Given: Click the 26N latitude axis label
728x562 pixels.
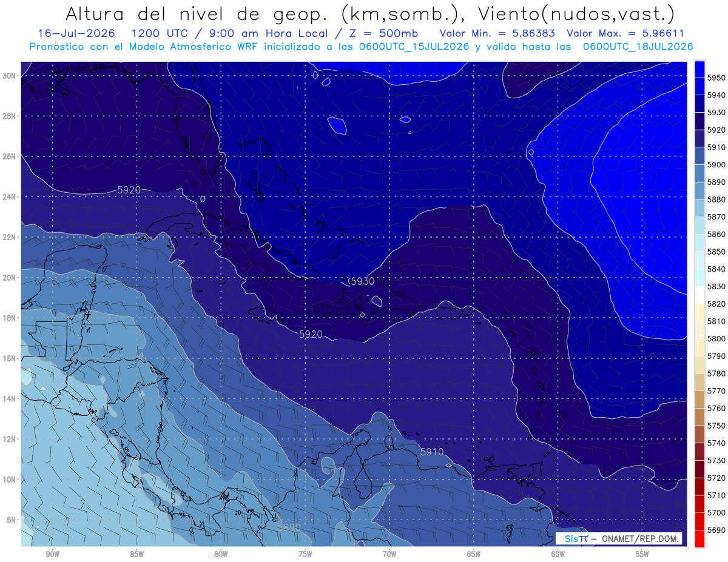Looking at the screenshot, I should coord(9,156).
